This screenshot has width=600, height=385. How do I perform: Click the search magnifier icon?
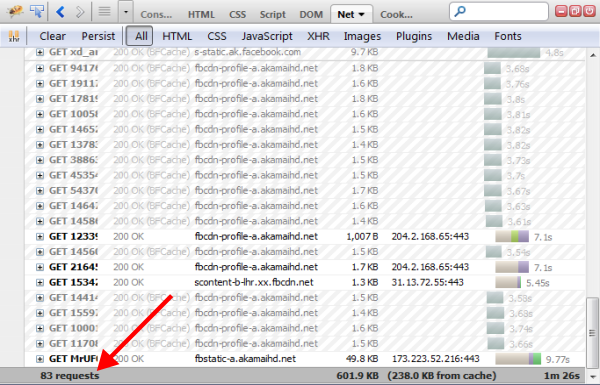pos(460,11)
